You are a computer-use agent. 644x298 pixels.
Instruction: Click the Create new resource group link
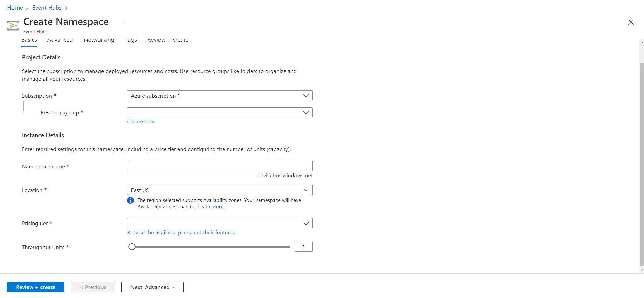(x=141, y=122)
